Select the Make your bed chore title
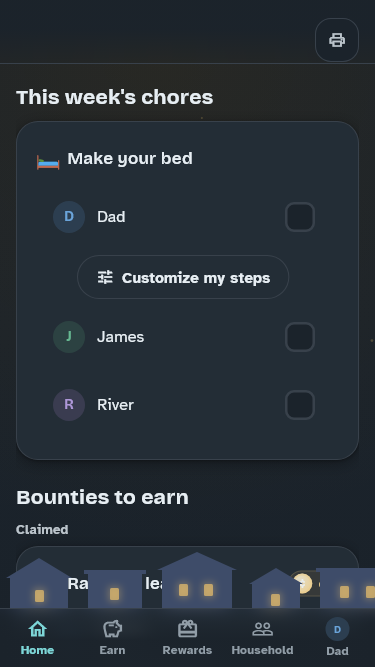This screenshot has width=375, height=667. (x=130, y=159)
